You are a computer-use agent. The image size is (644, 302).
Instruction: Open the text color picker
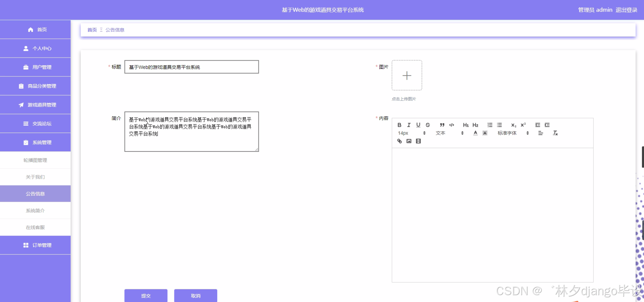pos(475,133)
